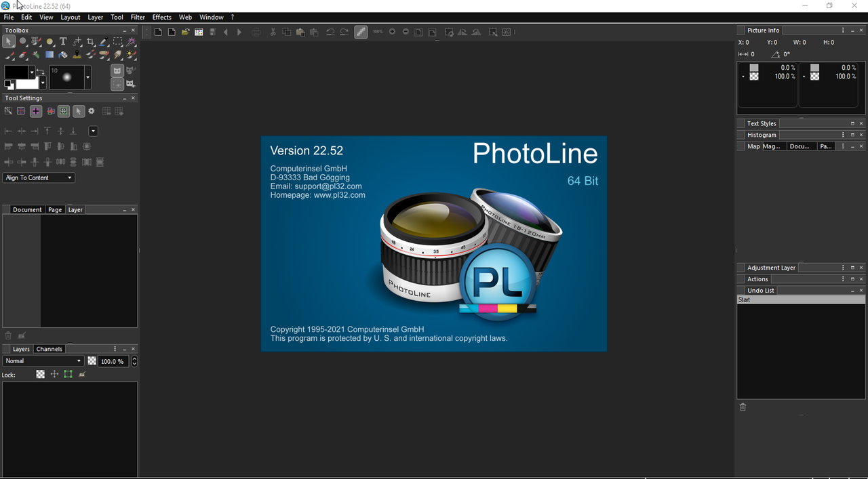Switch to the Actions tab
Image resolution: width=868 pixels, height=479 pixels.
click(757, 279)
